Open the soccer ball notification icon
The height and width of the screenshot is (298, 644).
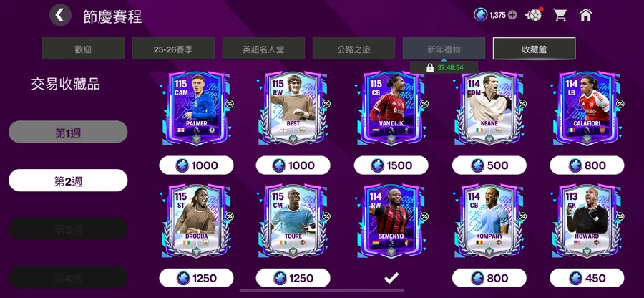click(534, 15)
